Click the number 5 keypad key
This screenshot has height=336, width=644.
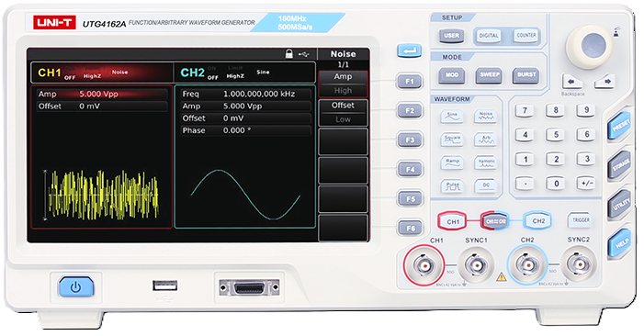click(x=556, y=135)
